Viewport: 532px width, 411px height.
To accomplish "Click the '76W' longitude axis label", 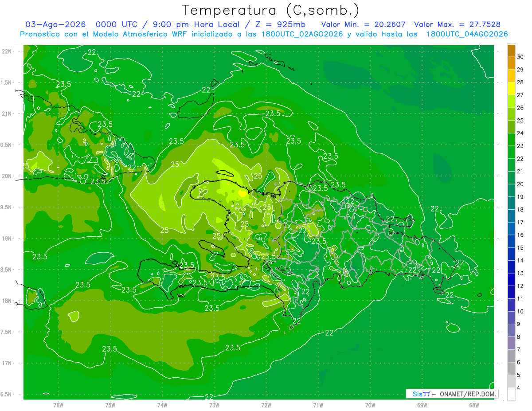I will (58, 405).
